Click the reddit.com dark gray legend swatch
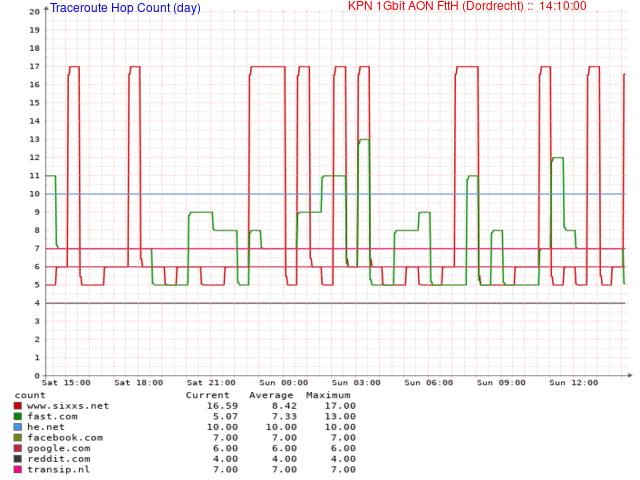The width and height of the screenshot is (640, 480). tap(18, 459)
